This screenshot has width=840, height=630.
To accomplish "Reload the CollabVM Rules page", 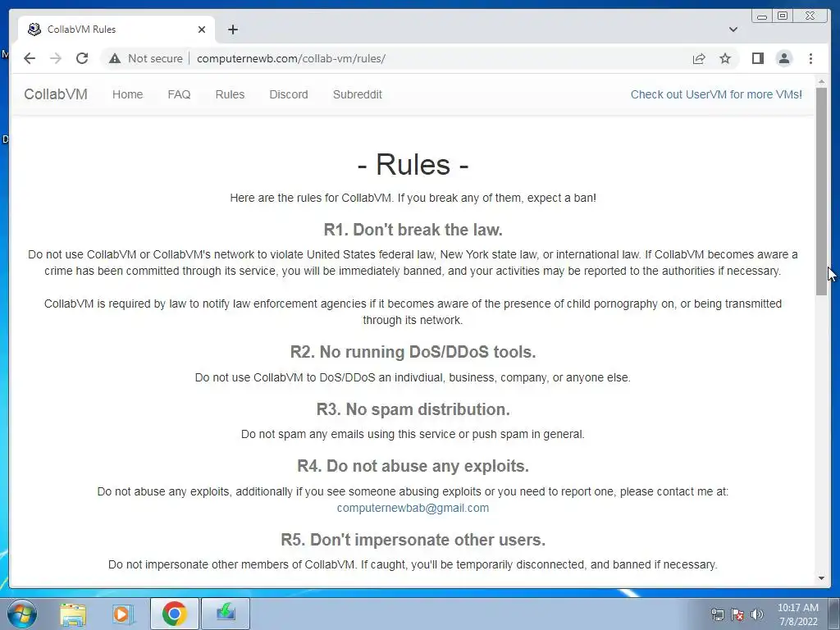I will [82, 58].
